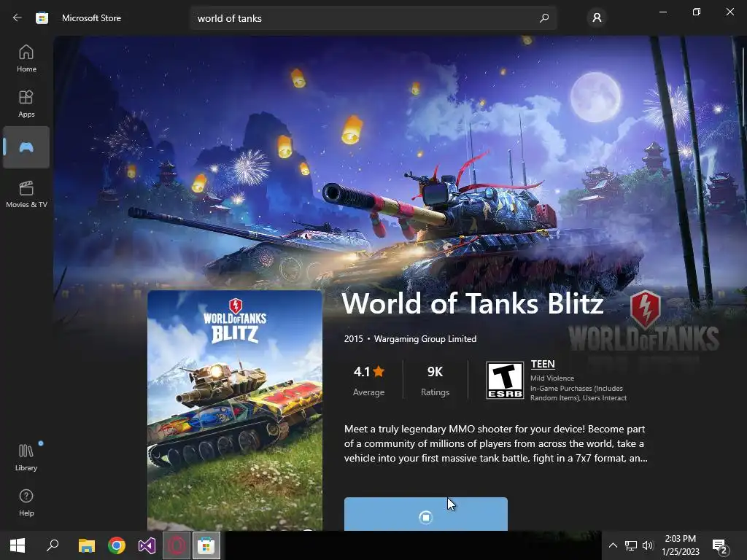747x560 pixels.
Task: Click the Wargaming Group Limited publisher link
Action: tap(425, 338)
